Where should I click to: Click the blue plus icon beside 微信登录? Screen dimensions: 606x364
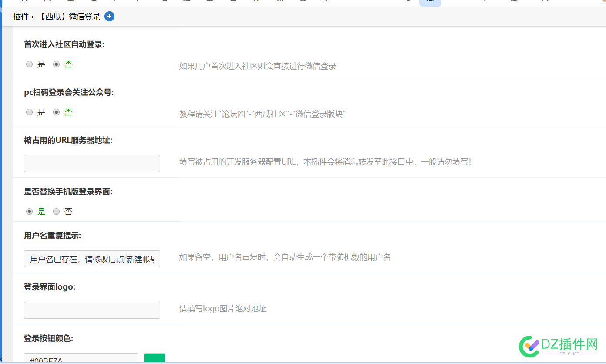click(x=109, y=17)
